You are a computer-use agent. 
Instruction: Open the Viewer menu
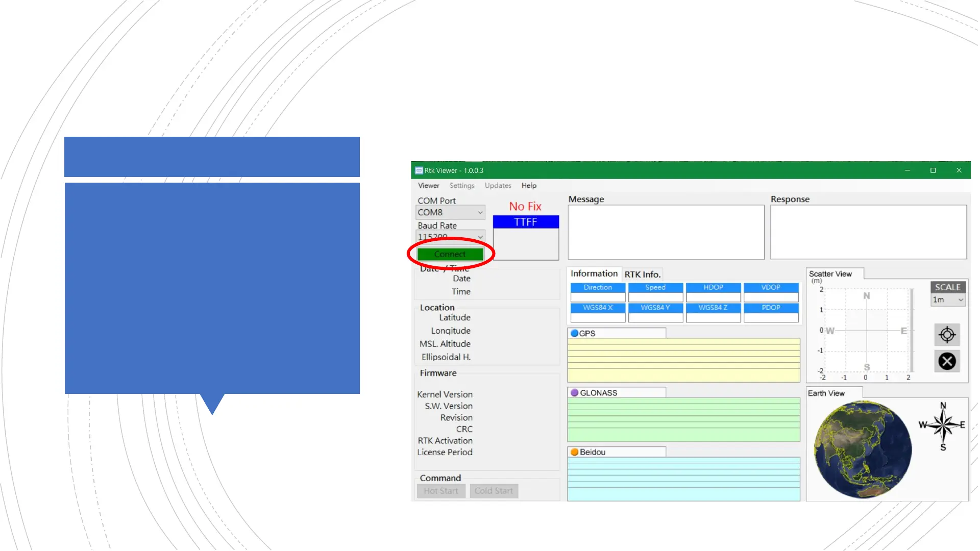(x=428, y=186)
